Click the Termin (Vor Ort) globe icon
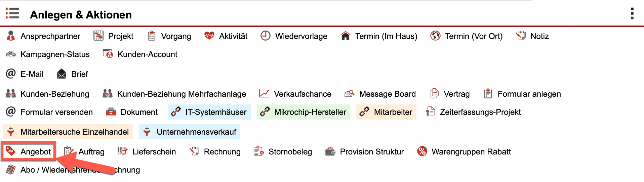The image size is (644, 182). coord(435,36)
